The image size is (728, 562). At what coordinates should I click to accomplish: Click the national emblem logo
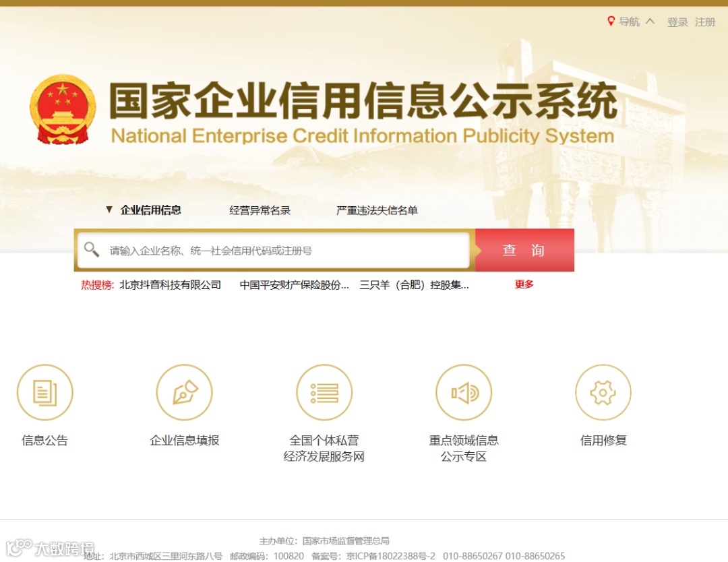click(63, 109)
